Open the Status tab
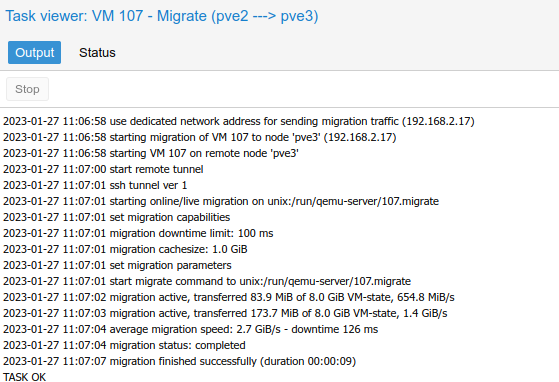The width and height of the screenshot is (559, 382). point(97,53)
